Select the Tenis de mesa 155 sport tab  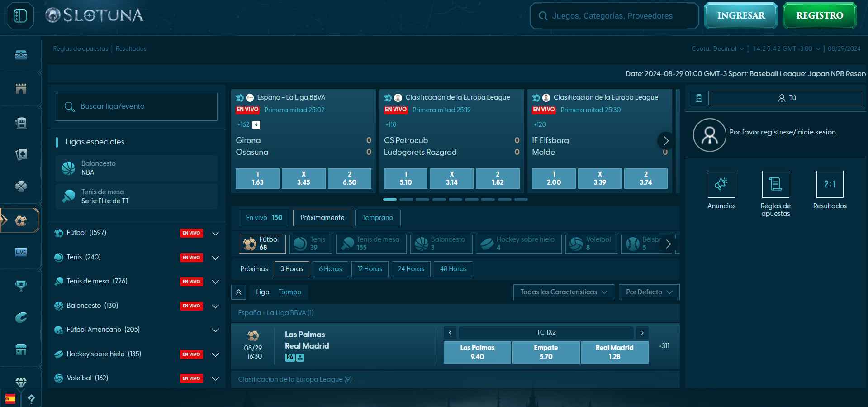tap(371, 244)
